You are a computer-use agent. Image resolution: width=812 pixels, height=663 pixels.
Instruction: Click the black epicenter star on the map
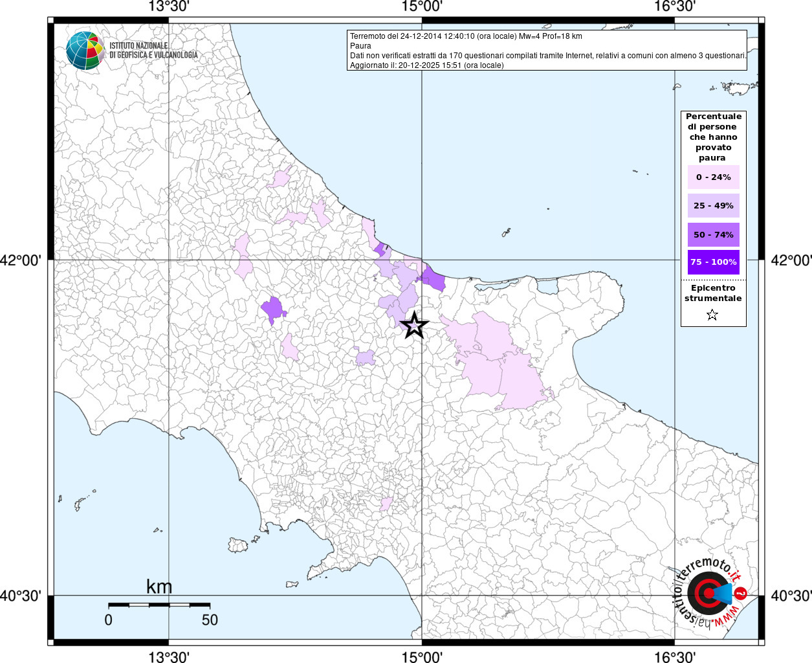coord(414,325)
